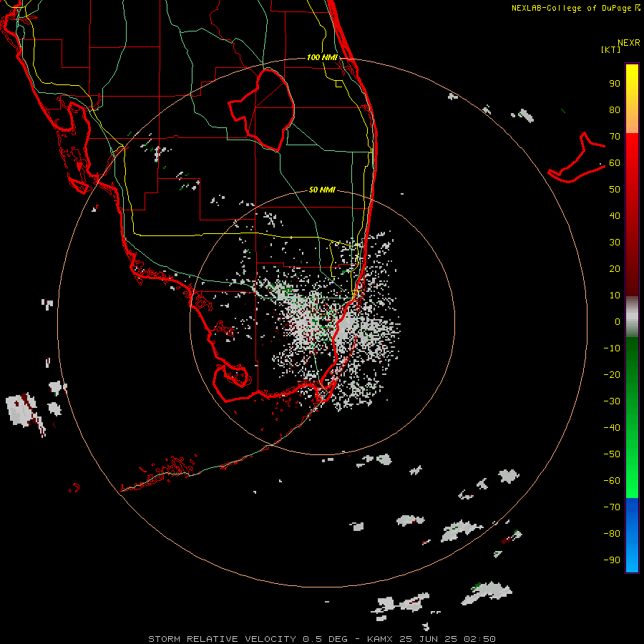The height and width of the screenshot is (644, 644).
Task: Click the Bahamas island outline at right
Action: coord(577,157)
